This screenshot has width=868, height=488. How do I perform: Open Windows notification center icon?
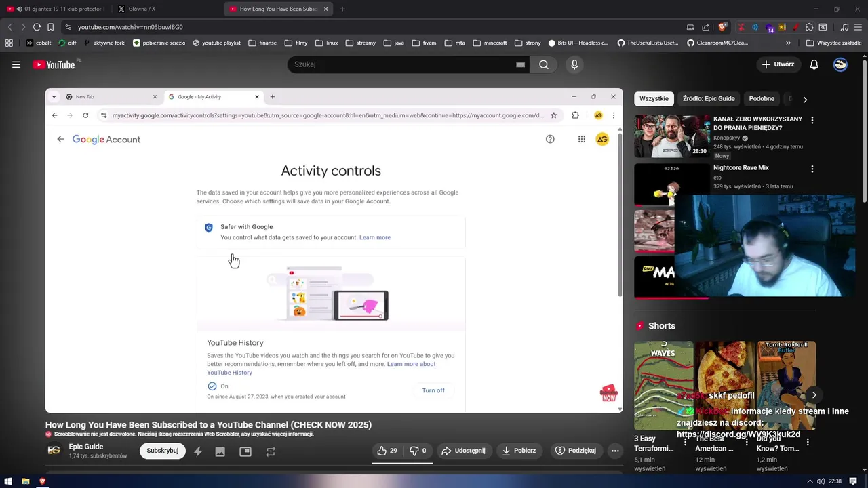click(x=853, y=481)
